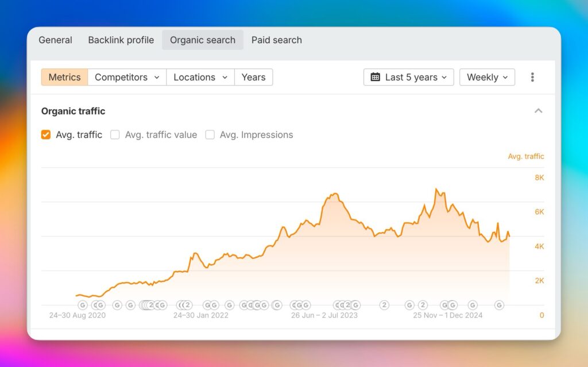Click the isolated "2" marker after Jul 2023

[x=384, y=305]
